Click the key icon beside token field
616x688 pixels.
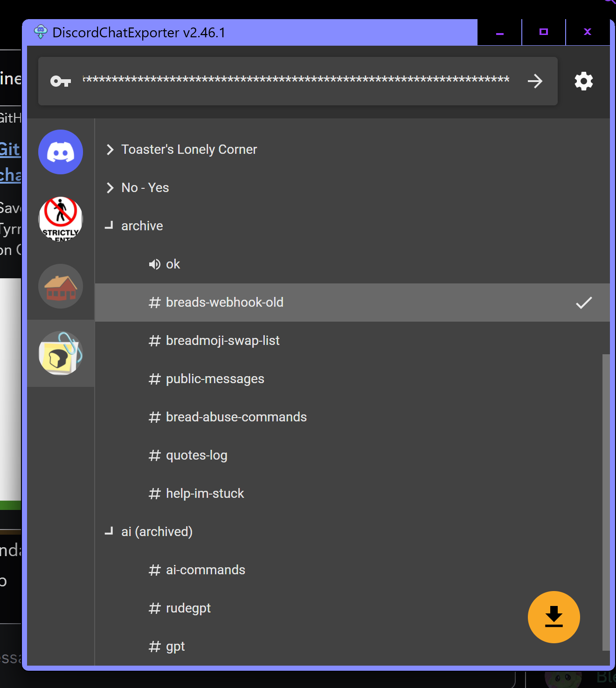click(x=61, y=82)
